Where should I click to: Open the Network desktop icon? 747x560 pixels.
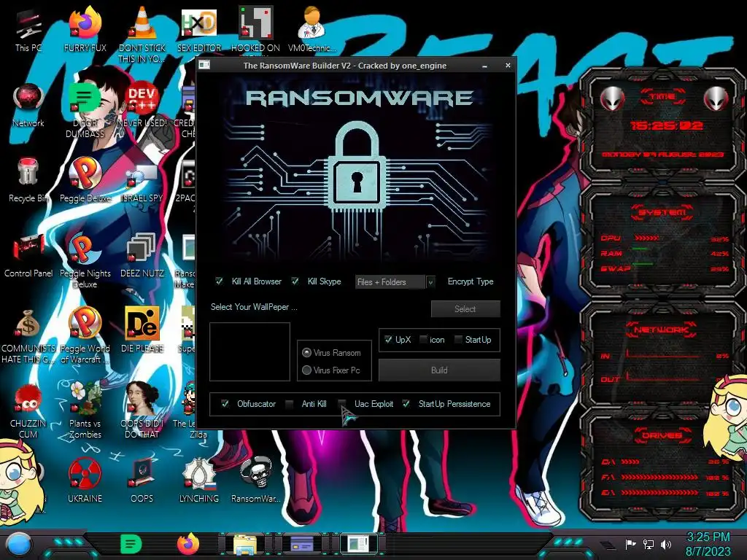tap(28, 105)
